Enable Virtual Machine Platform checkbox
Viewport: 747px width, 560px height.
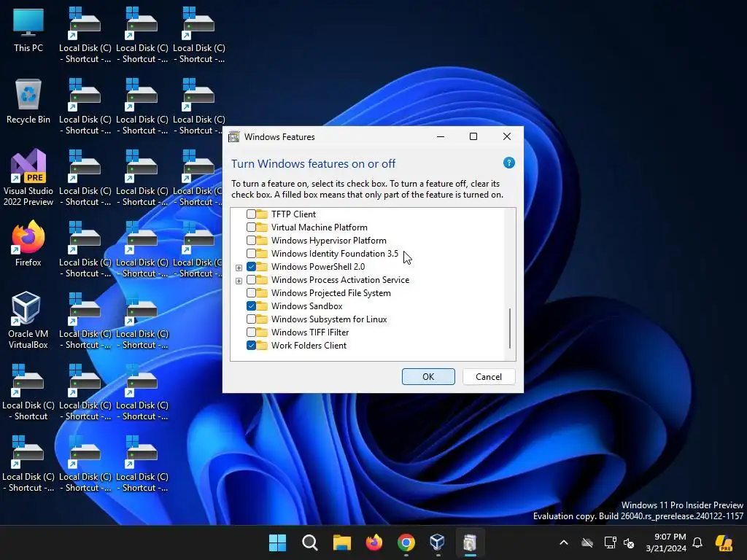(x=251, y=227)
